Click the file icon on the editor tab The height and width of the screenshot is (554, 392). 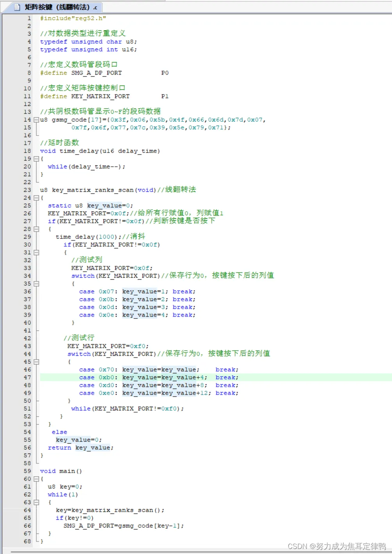(17, 7)
